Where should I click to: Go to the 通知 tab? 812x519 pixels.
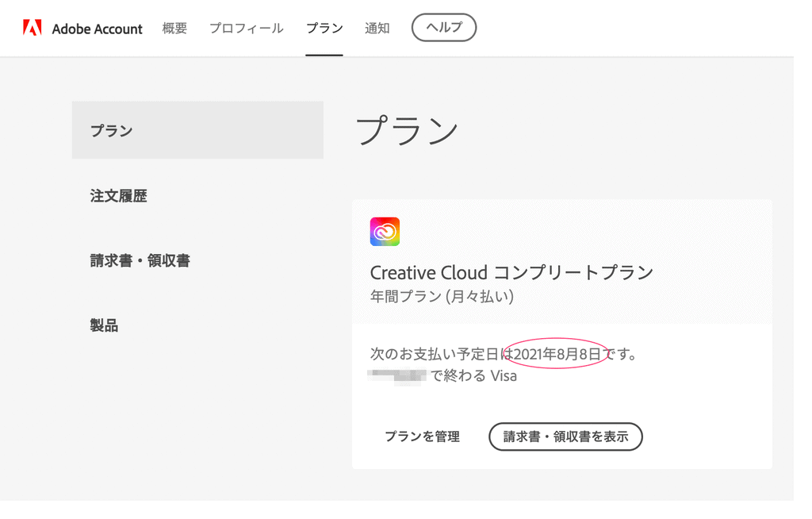(x=377, y=29)
